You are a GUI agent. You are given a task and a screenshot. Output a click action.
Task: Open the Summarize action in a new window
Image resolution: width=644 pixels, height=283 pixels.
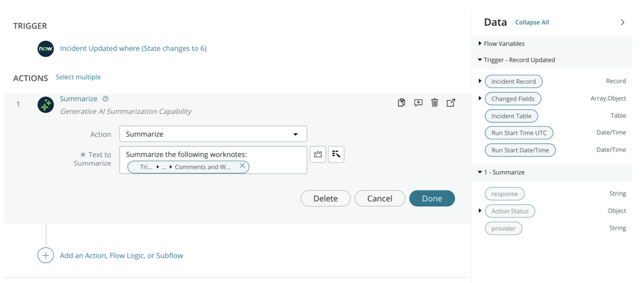tap(451, 103)
